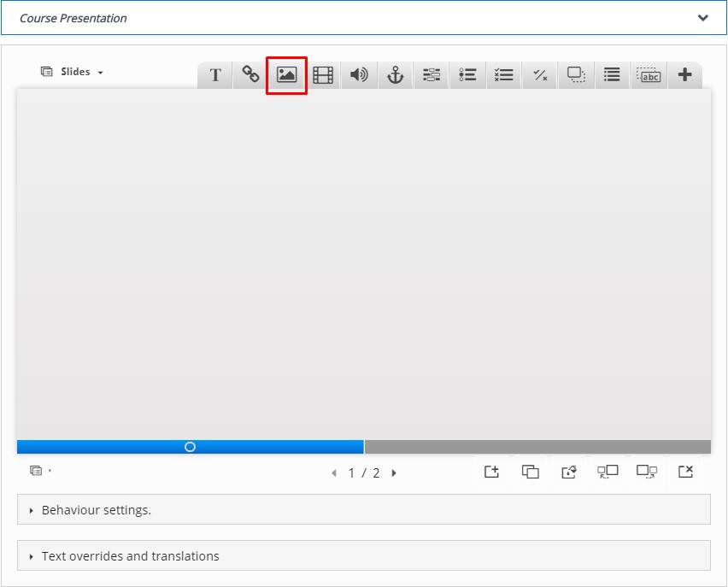Insert Multiple Choice question icon

tap(467, 75)
